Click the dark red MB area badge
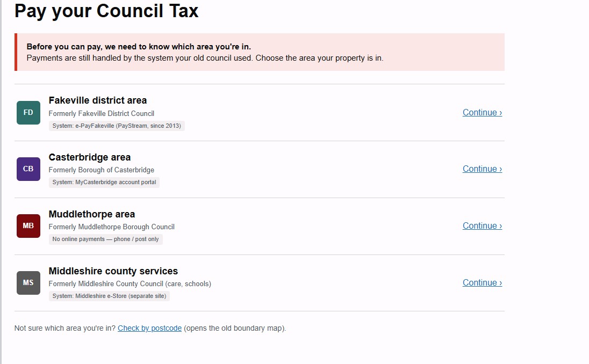589x364 pixels. point(28,226)
